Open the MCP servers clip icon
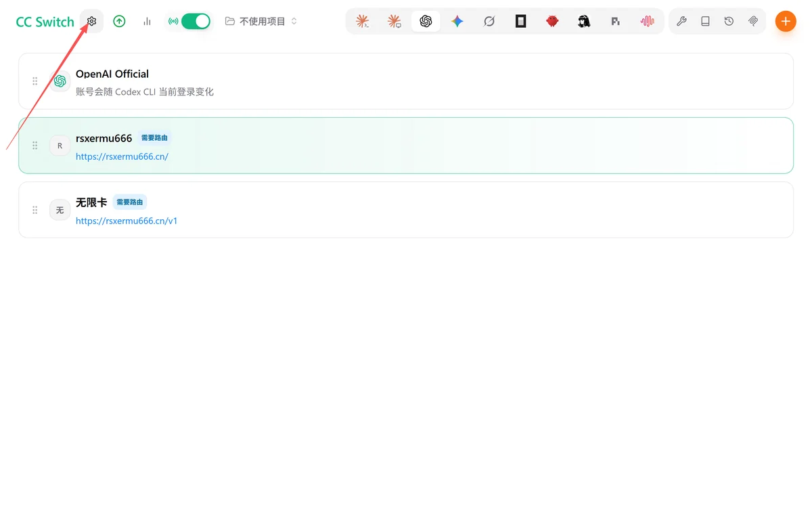 (753, 21)
